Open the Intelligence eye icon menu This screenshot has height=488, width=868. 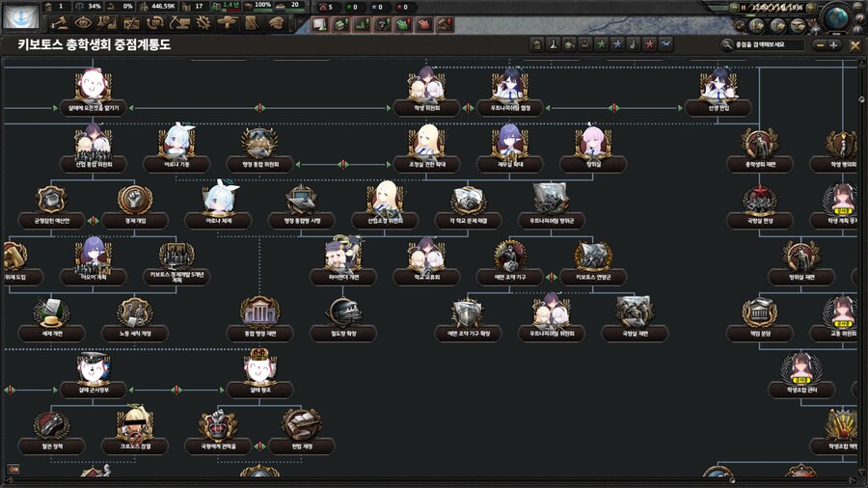click(x=83, y=22)
